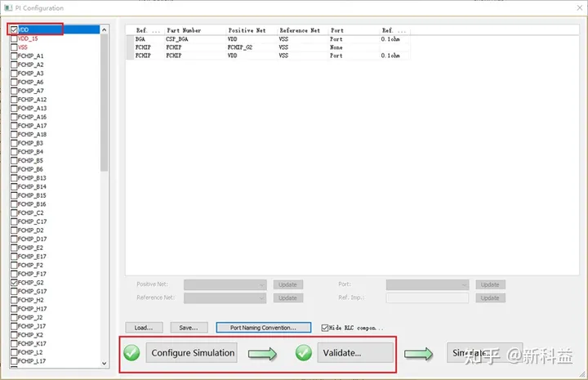Check the VDD_15 net checkbox
Image resolution: width=588 pixels, height=380 pixels.
click(14, 38)
